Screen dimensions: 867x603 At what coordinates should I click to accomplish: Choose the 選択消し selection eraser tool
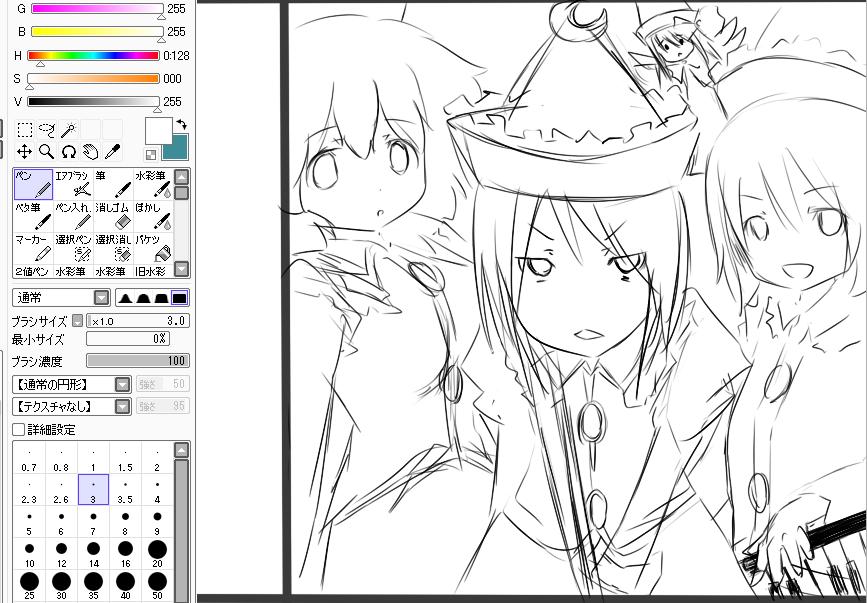coord(113,249)
